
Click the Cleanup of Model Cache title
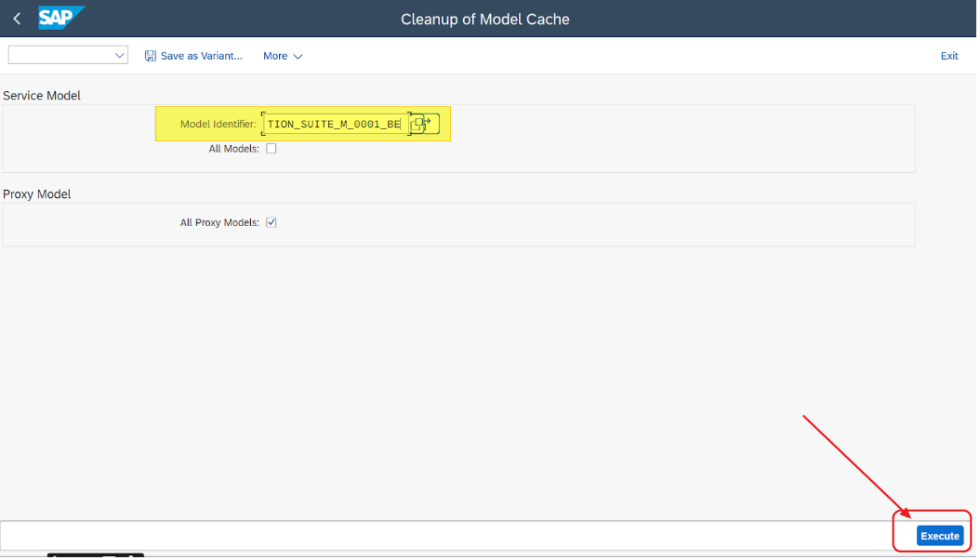(484, 19)
